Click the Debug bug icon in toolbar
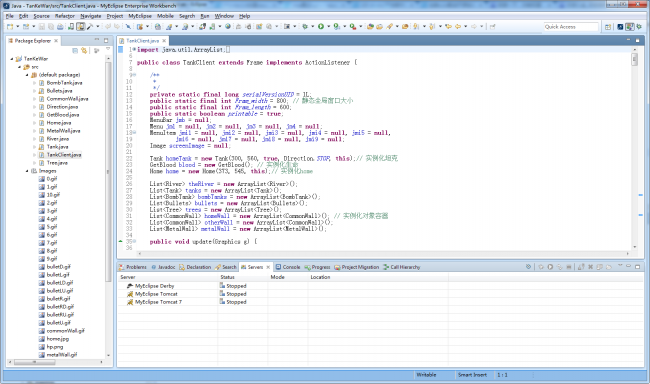 point(305,27)
